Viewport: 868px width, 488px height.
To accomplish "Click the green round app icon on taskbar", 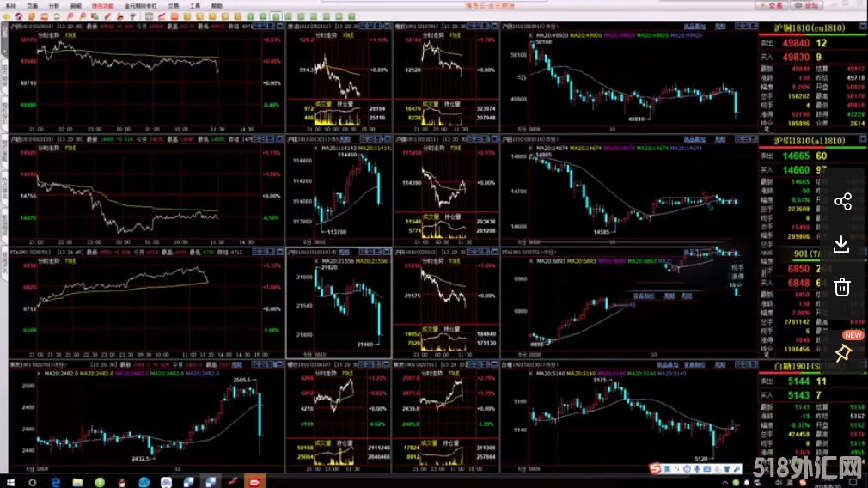I will point(100,483).
